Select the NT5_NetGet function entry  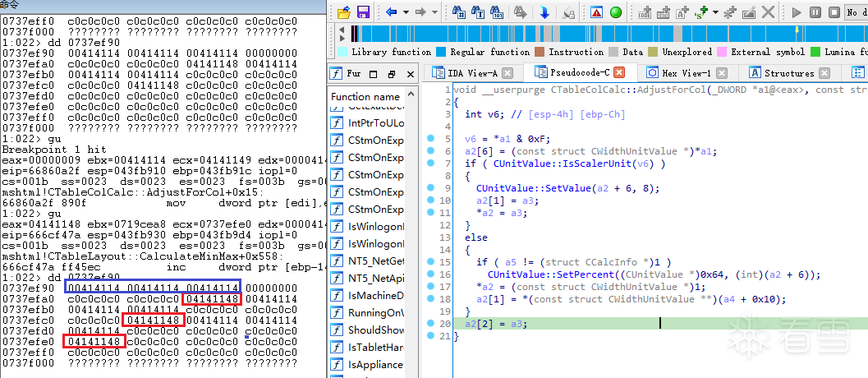click(x=367, y=261)
